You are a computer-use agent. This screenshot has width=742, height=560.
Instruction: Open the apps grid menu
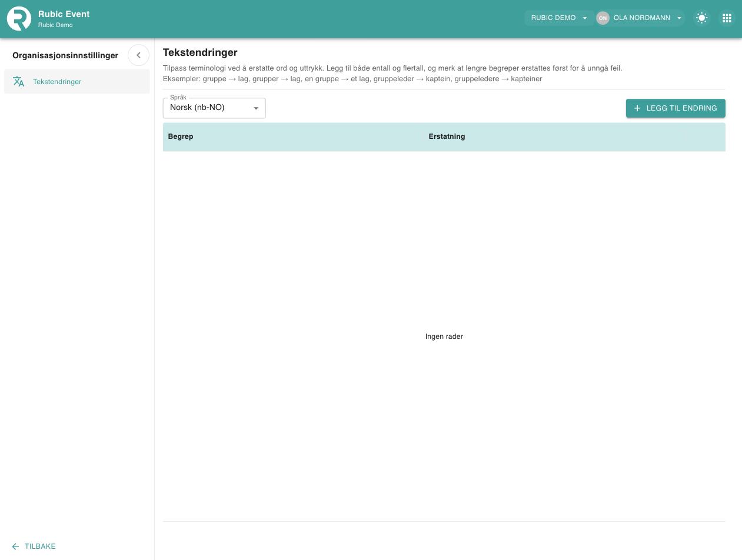[x=727, y=18]
